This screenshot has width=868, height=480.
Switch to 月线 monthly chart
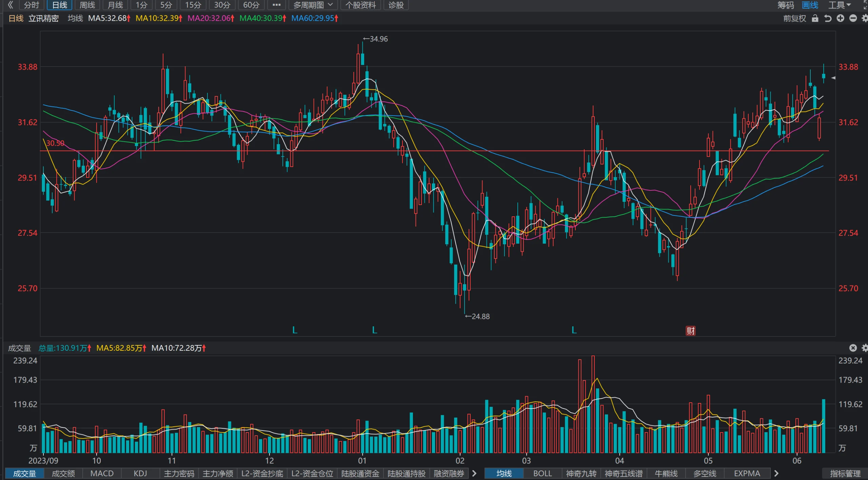(115, 5)
